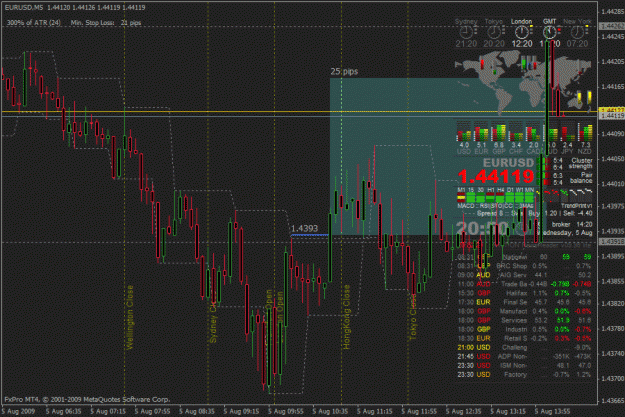The image size is (625, 417).
Task: Click the GBP currency strength meter bars
Action: pos(499,132)
